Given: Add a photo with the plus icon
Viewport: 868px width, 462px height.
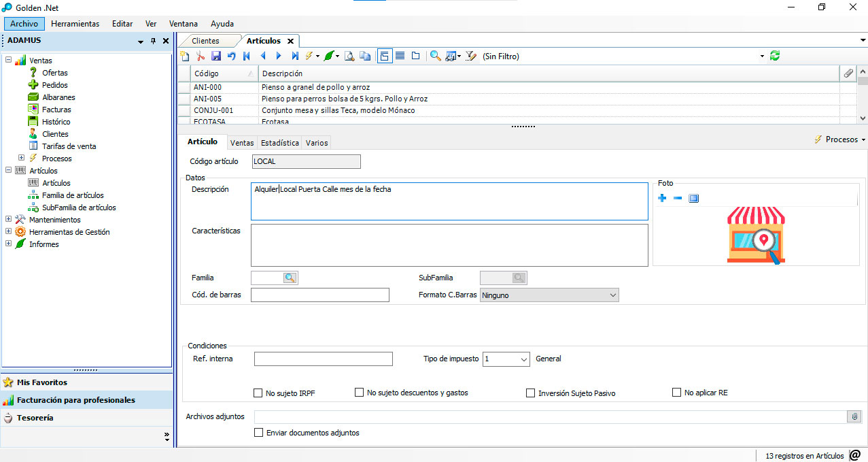Looking at the screenshot, I should pyautogui.click(x=662, y=198).
